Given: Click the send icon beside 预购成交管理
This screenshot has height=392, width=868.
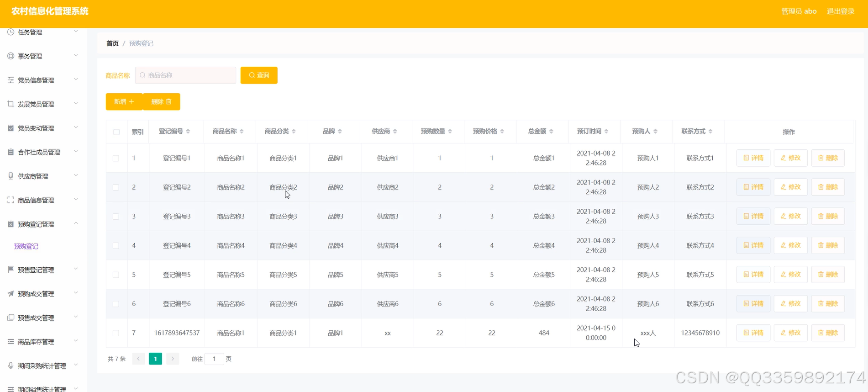Looking at the screenshot, I should tap(11, 293).
